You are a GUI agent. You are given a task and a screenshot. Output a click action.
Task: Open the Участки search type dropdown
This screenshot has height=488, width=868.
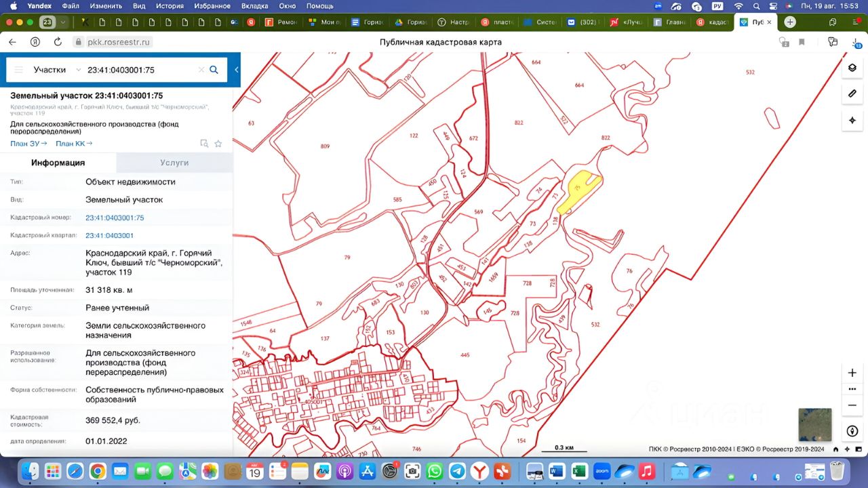point(57,70)
